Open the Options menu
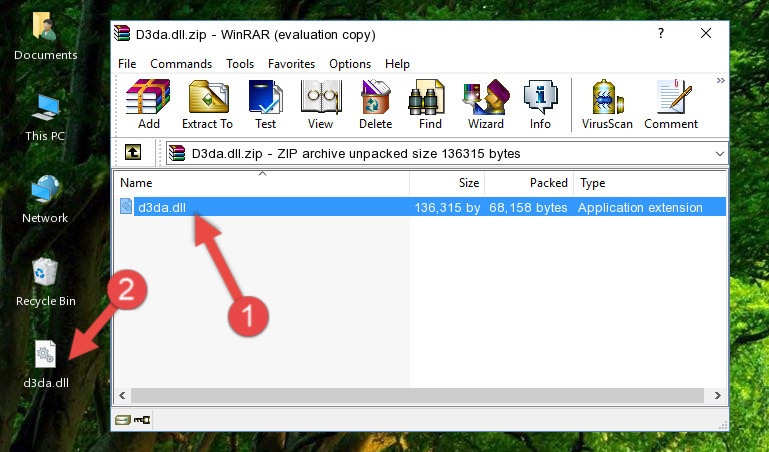The width and height of the screenshot is (769, 452). click(350, 64)
